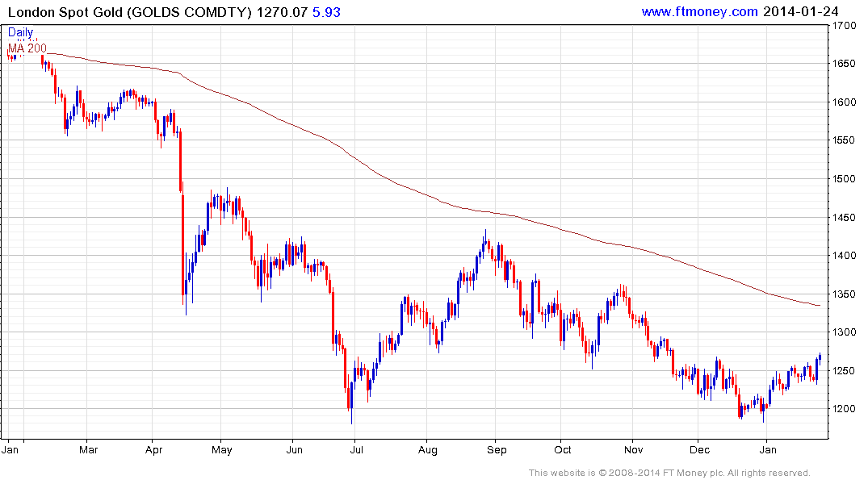Click the copyright notice text at the bottom
Viewport: 868px width, 484px height.
click(x=669, y=473)
